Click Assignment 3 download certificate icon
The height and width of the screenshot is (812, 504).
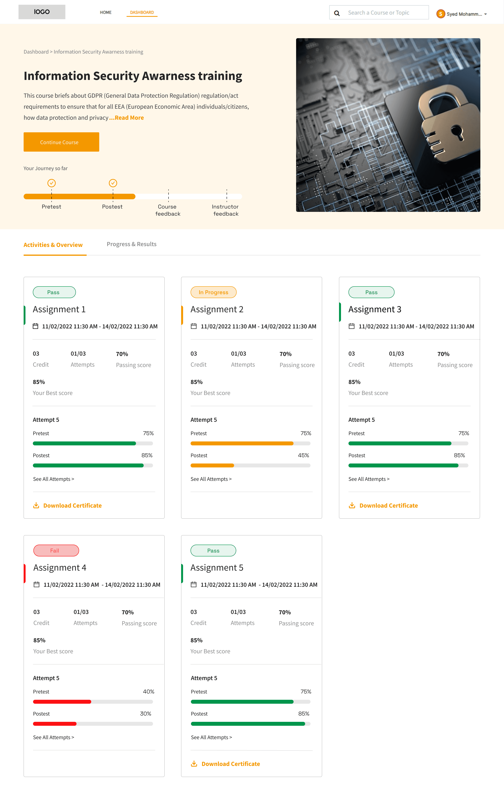pyautogui.click(x=352, y=505)
